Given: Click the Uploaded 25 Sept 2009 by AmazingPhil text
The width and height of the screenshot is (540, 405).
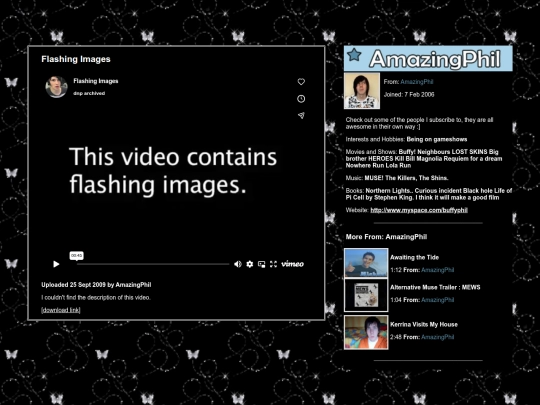Looking at the screenshot, I should [x=96, y=285].
